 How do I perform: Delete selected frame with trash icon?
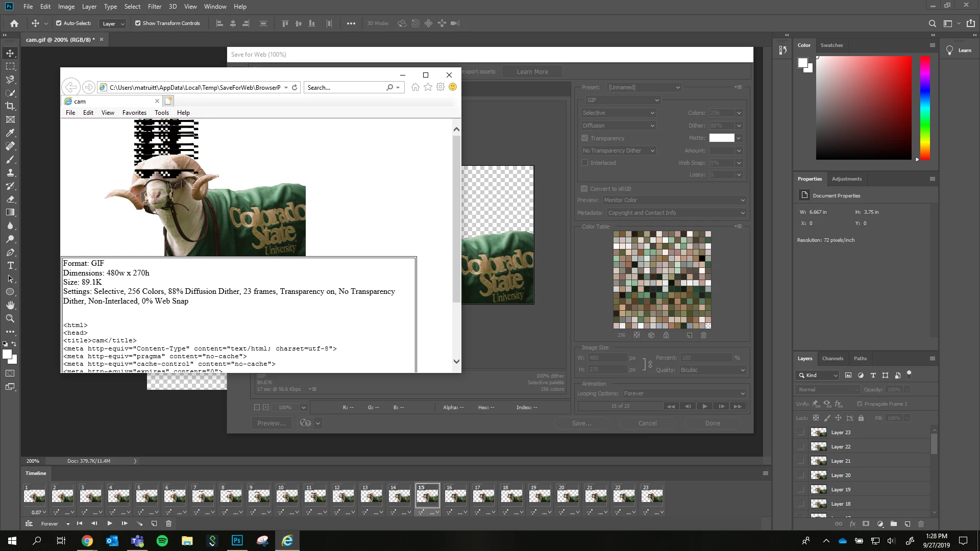pyautogui.click(x=168, y=523)
